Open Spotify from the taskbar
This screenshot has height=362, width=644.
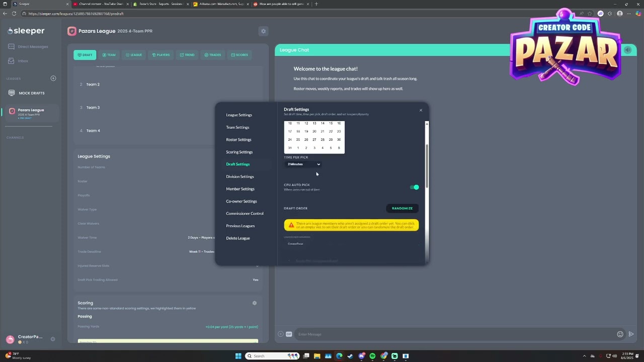coord(372,356)
